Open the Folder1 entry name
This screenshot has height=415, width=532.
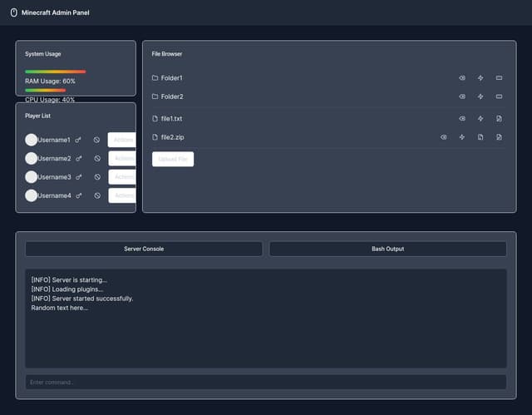tap(172, 78)
